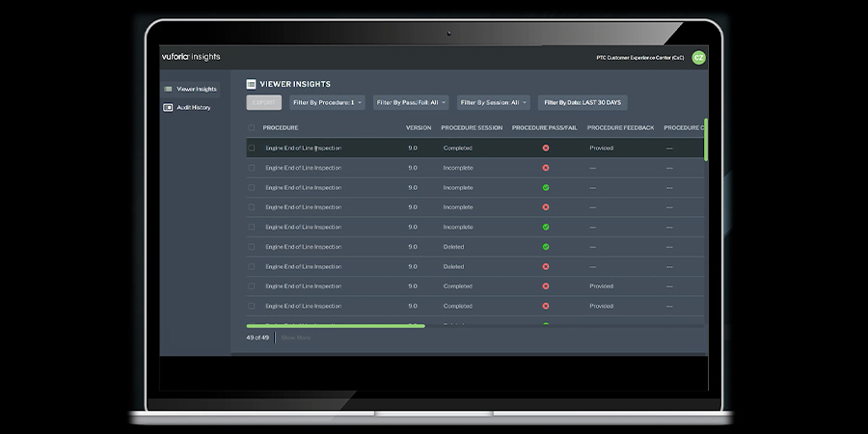Click the Procedure Session column header
The height and width of the screenshot is (434, 868).
[472, 127]
